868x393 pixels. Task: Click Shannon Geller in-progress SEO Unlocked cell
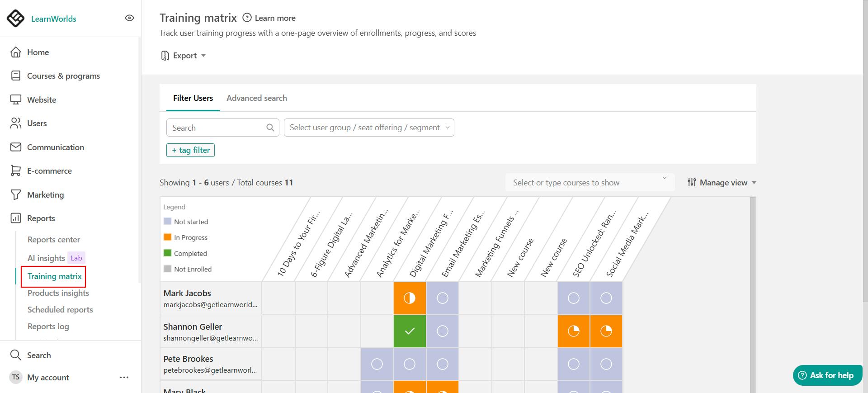tap(574, 331)
